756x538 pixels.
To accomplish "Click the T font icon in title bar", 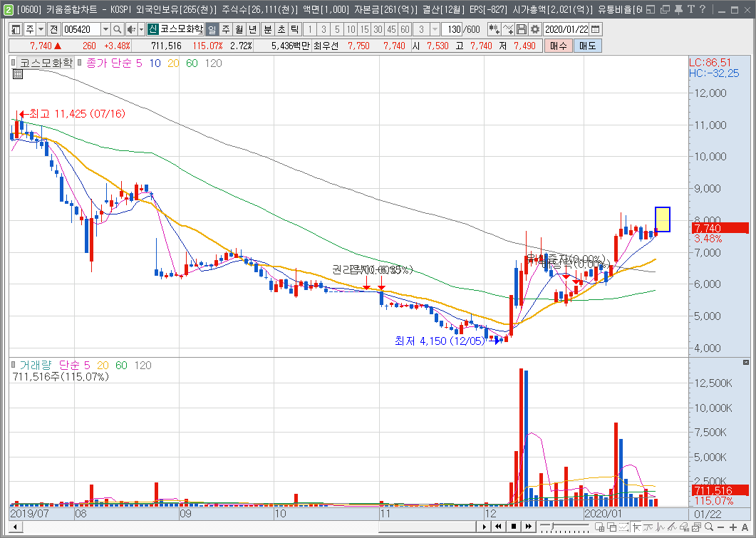I will [x=691, y=9].
